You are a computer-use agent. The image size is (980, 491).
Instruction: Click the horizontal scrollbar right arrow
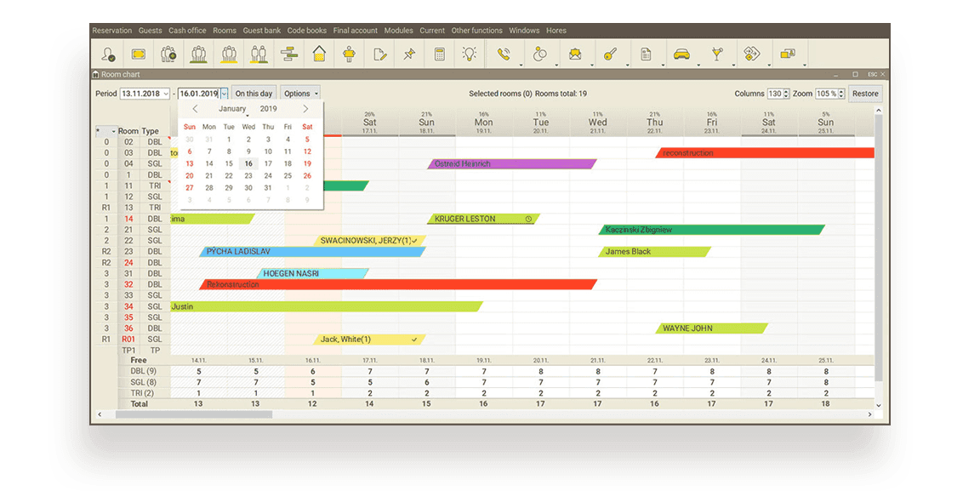tap(869, 414)
